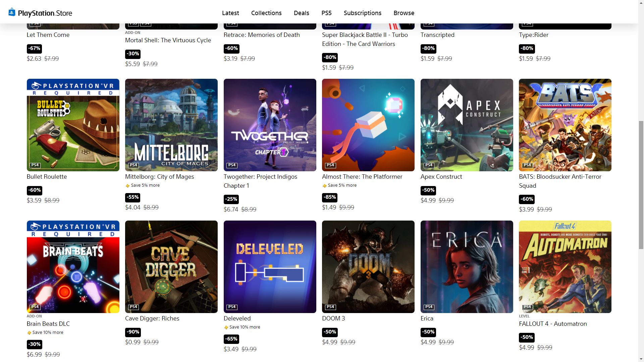Click PS4 badge on DOOM 3 cover
The image size is (644, 362).
pos(330,307)
